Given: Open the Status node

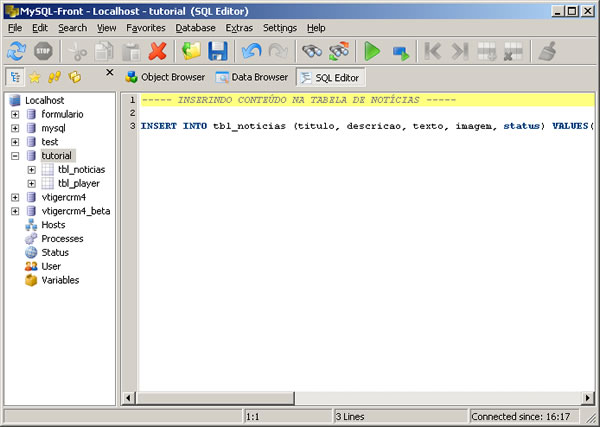Looking at the screenshot, I should point(55,253).
